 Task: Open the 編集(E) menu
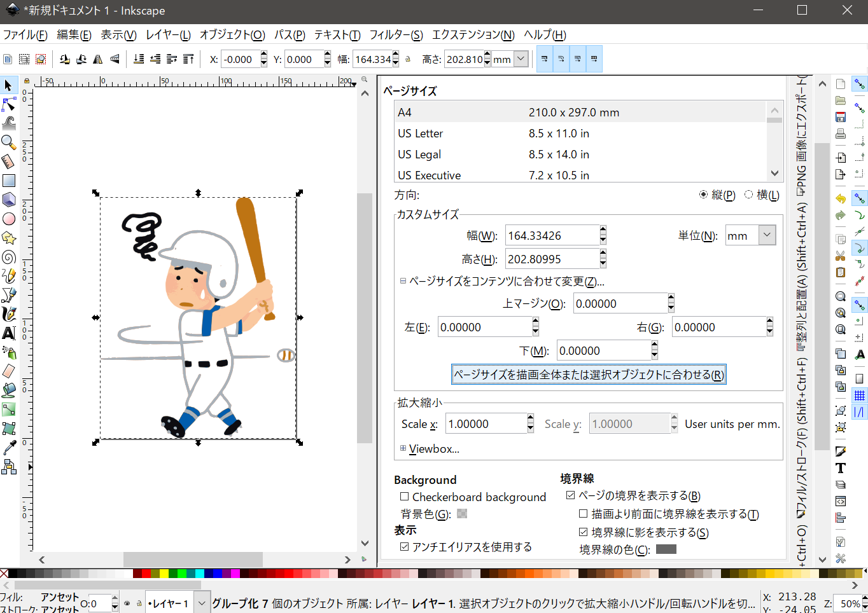pyautogui.click(x=74, y=34)
